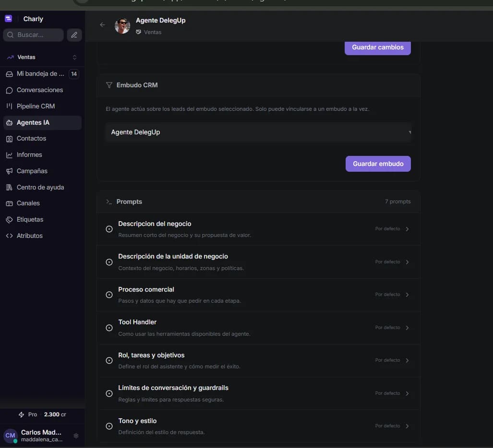Screen dimensions: 493x448
Task: Click the Proceso comercial title
Action: (x=146, y=289)
